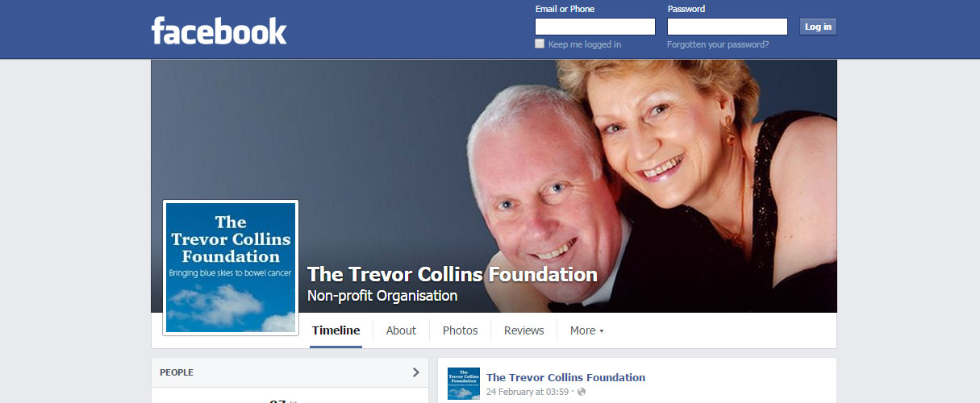
Task: Click the page title on cover photo
Action: (x=452, y=274)
